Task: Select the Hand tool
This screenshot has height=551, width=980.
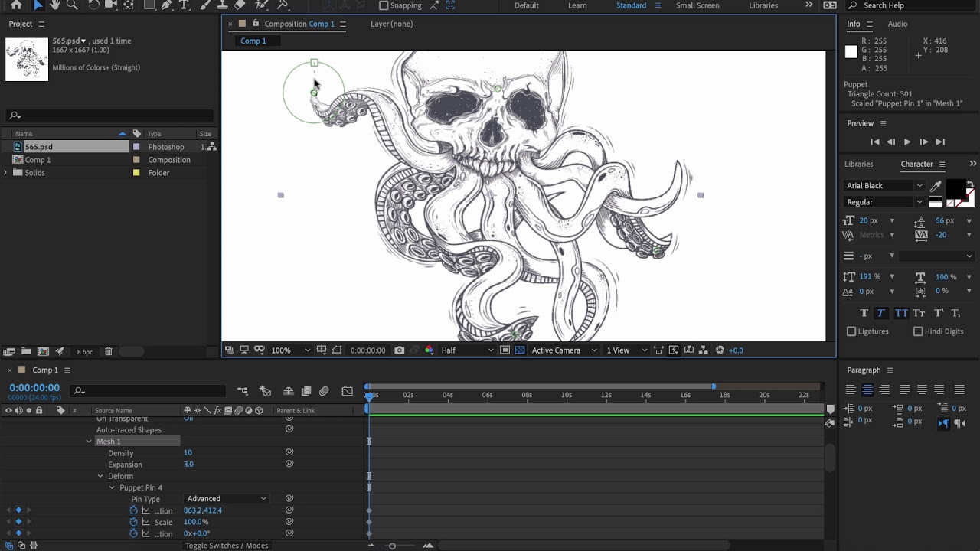Action: pyautogui.click(x=55, y=5)
